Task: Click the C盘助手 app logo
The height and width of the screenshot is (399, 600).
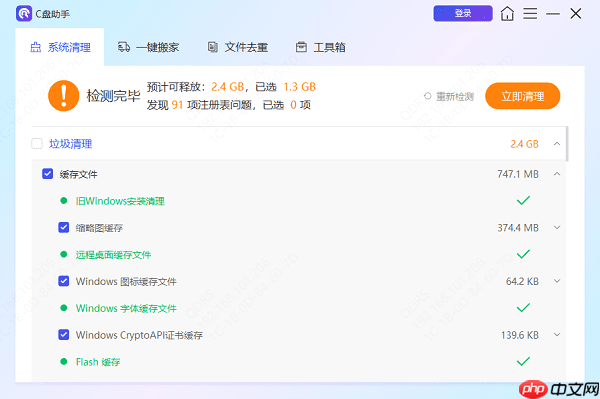Action: click(24, 14)
